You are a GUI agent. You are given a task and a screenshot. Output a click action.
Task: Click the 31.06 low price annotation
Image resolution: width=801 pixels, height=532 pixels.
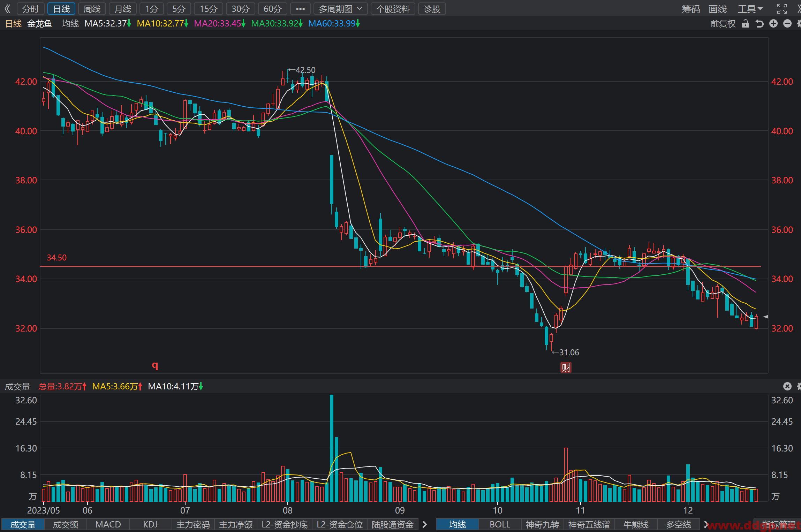[x=566, y=352]
